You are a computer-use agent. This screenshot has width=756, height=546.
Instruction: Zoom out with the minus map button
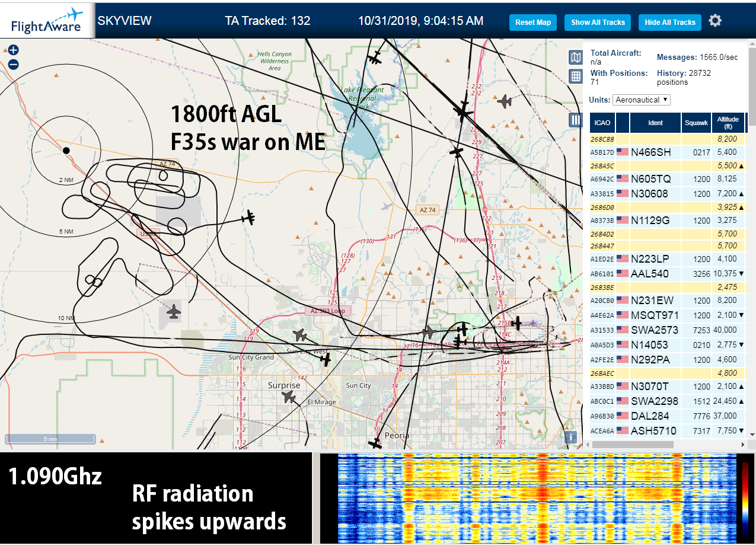coord(14,65)
